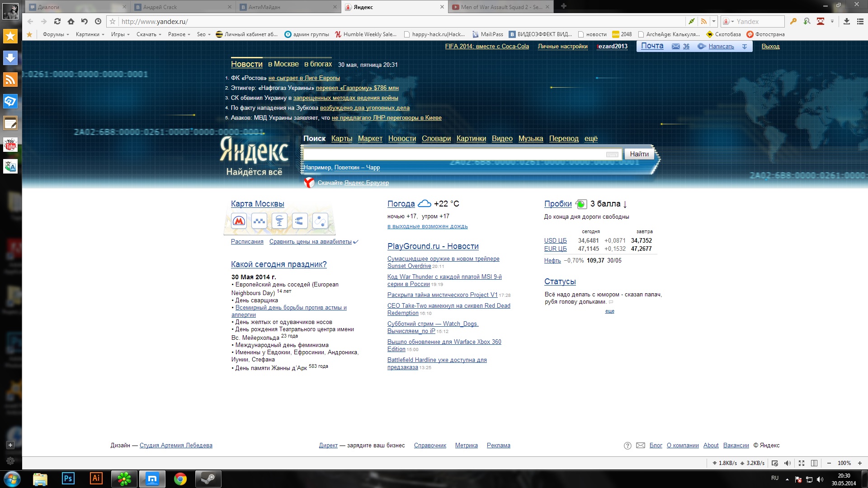
Task: Click the address bar URL field
Action: click(x=402, y=21)
